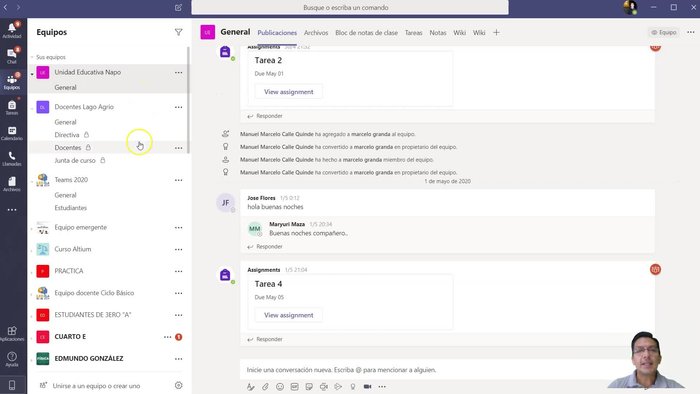Open more options for Docentes Lago Agrio

click(179, 107)
